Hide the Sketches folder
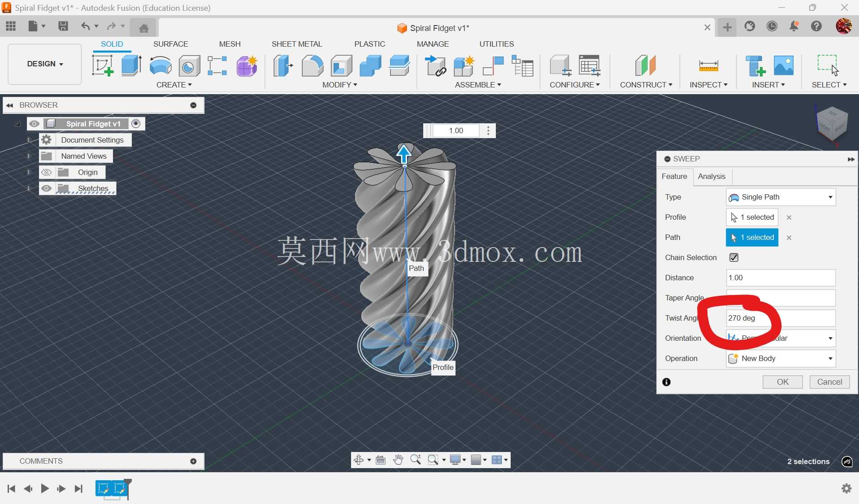Viewport: 859px width, 504px height. point(46,188)
